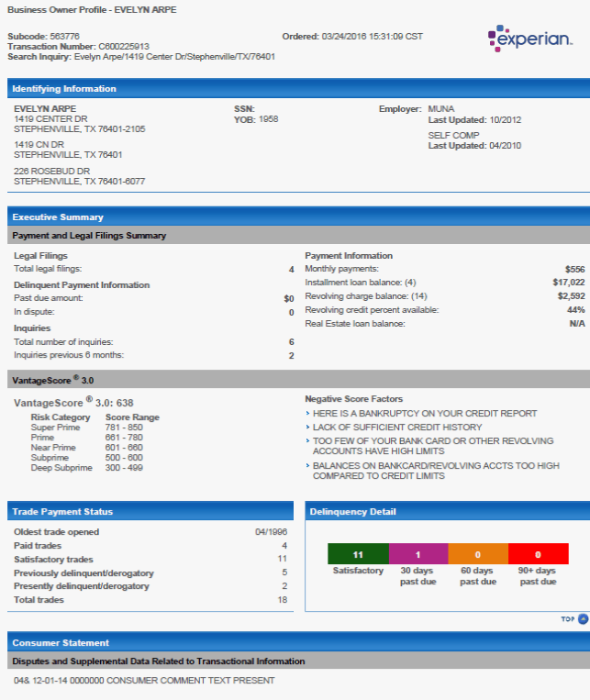Click the Consumer Statement header
Viewport: 590px width, 700px height.
(298, 642)
